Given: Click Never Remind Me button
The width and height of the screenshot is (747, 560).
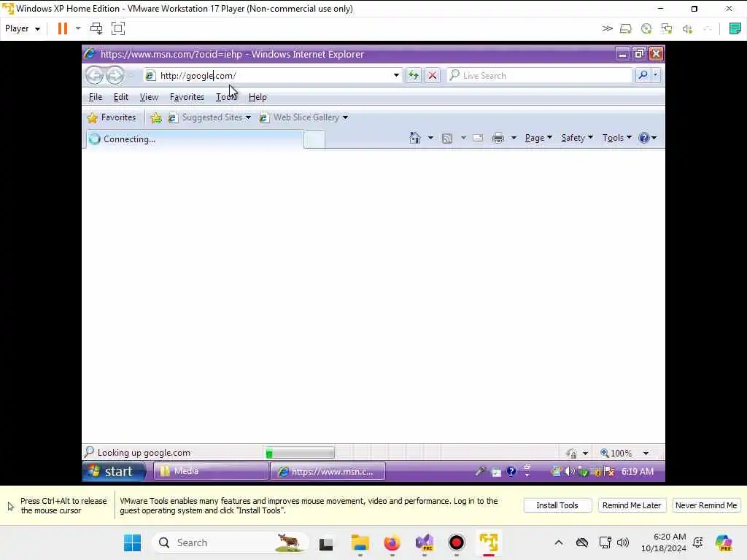Looking at the screenshot, I should (x=706, y=505).
